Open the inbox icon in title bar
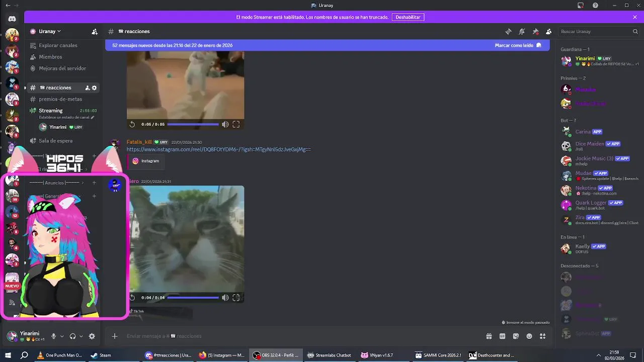The width and height of the screenshot is (644, 362). [x=581, y=6]
